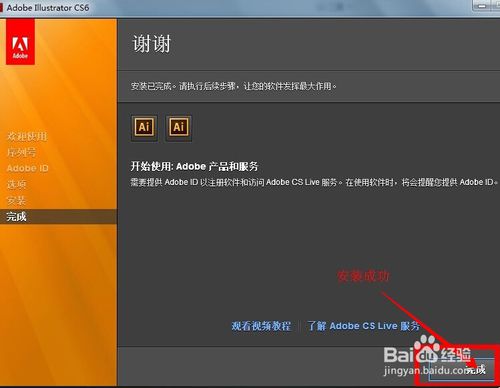
Task: Click the right Ai product icon
Action: coord(179,127)
